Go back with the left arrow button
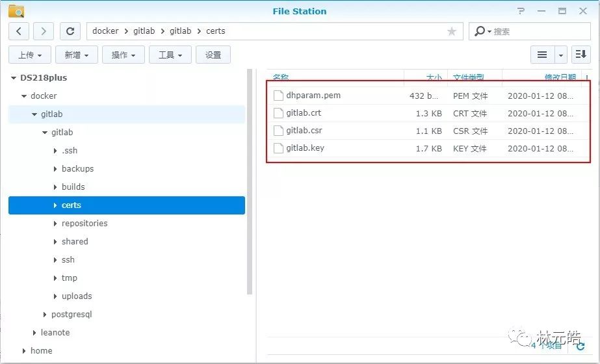Viewport: 600px width, 364px height. click(19, 31)
